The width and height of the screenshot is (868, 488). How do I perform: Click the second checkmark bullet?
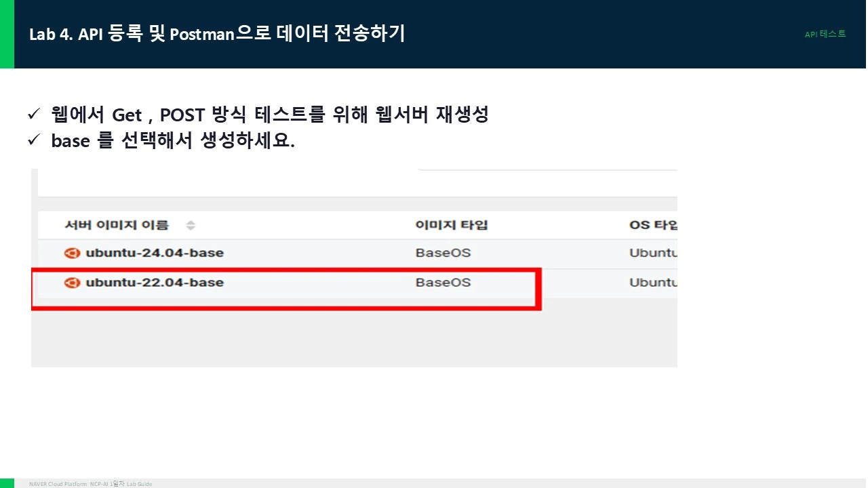tap(34, 140)
